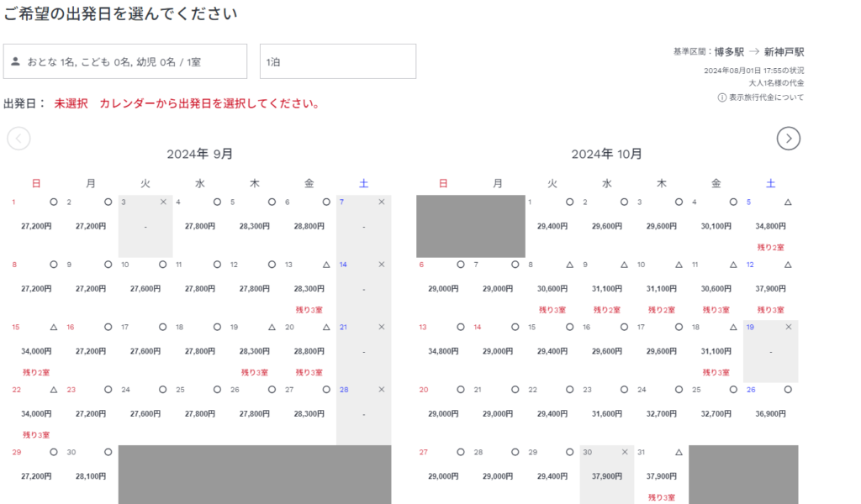Open the guest and room count selector

pyautogui.click(x=125, y=61)
